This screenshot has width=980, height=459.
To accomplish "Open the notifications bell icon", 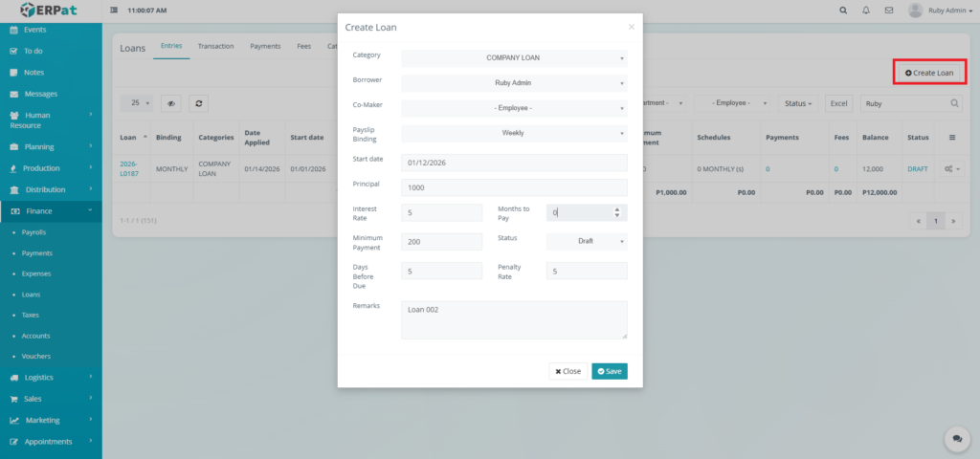I will pyautogui.click(x=866, y=11).
